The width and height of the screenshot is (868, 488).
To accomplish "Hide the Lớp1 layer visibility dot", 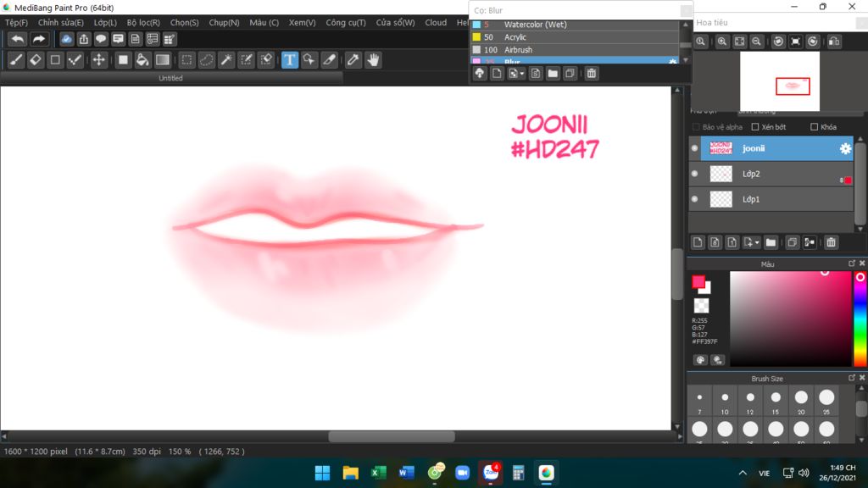I will point(695,199).
